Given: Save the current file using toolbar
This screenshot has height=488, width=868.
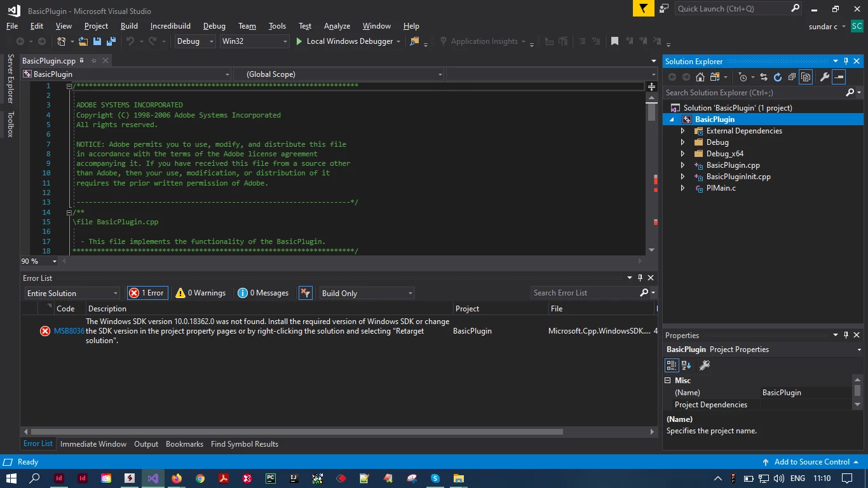Looking at the screenshot, I should [x=97, y=41].
